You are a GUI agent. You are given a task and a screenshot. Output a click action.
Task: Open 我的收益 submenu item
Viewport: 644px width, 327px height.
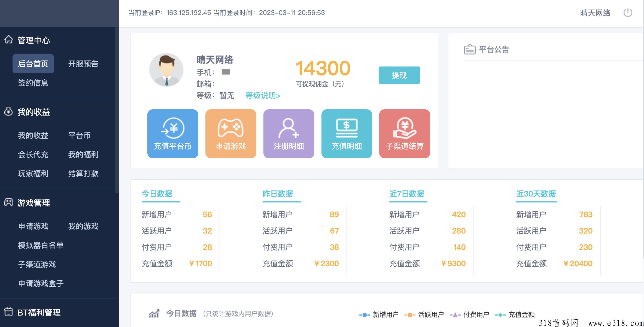pyautogui.click(x=33, y=135)
